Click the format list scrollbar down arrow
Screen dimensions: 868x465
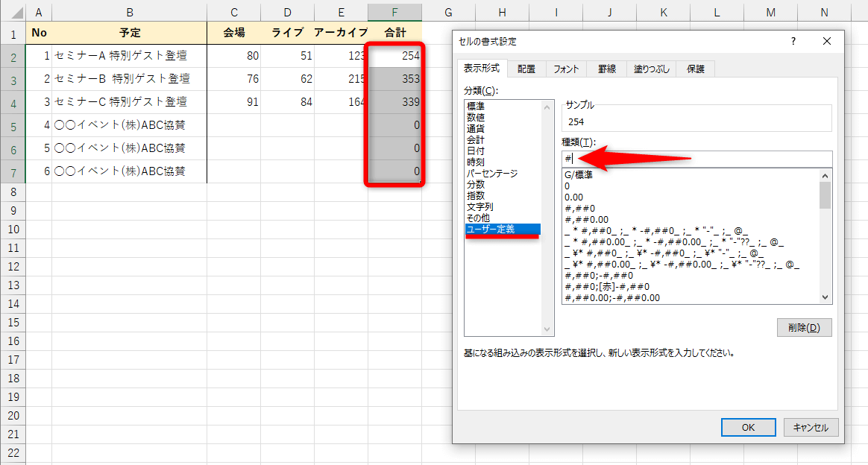coord(824,297)
